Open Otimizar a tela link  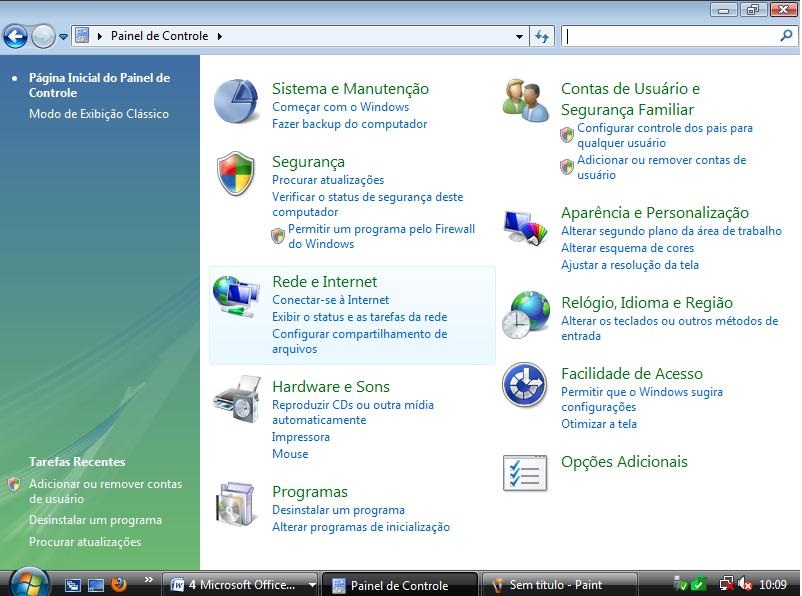coord(599,424)
